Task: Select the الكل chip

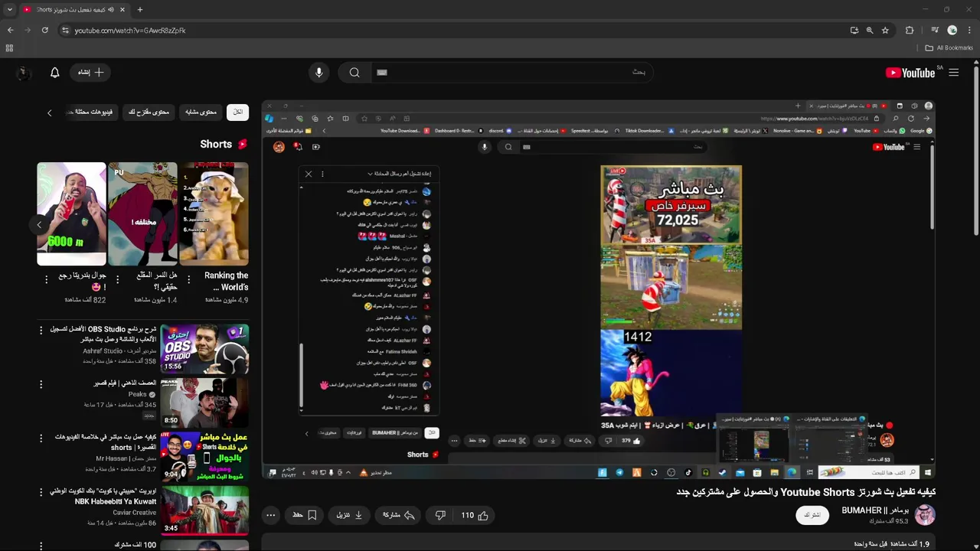Action: 238,112
